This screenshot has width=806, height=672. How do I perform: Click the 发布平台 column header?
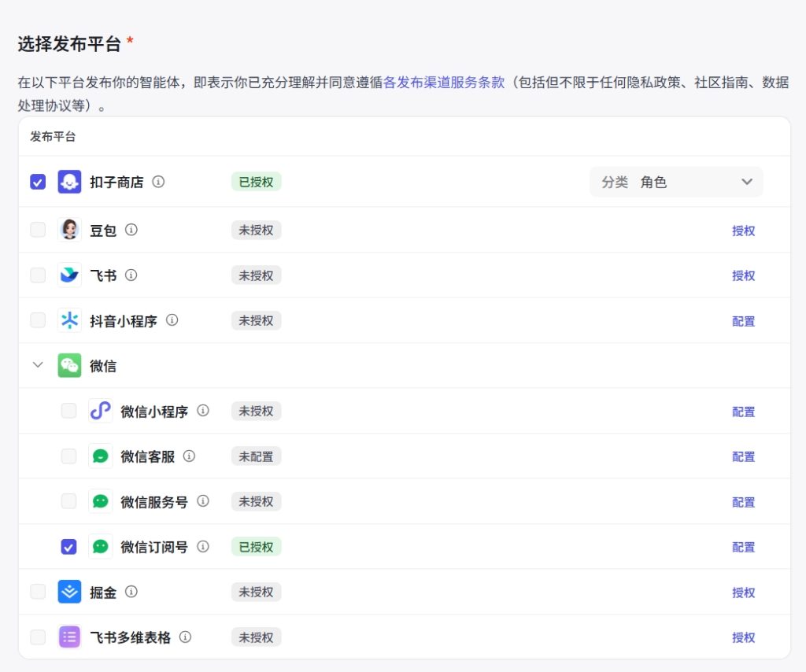click(x=53, y=137)
